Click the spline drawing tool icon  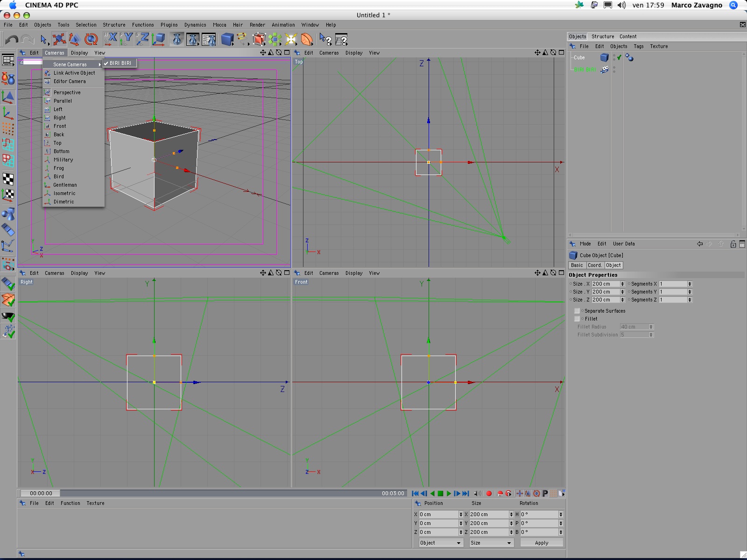[242, 39]
